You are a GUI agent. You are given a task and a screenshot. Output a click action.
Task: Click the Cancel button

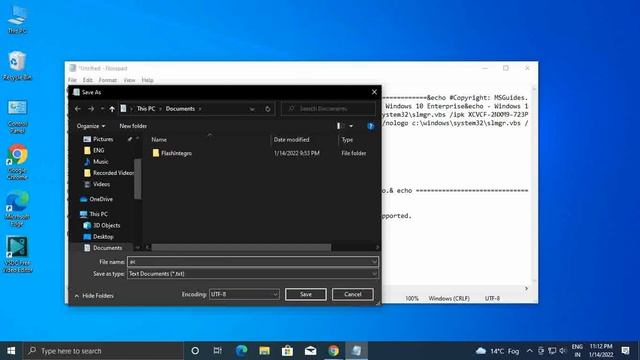(353, 294)
